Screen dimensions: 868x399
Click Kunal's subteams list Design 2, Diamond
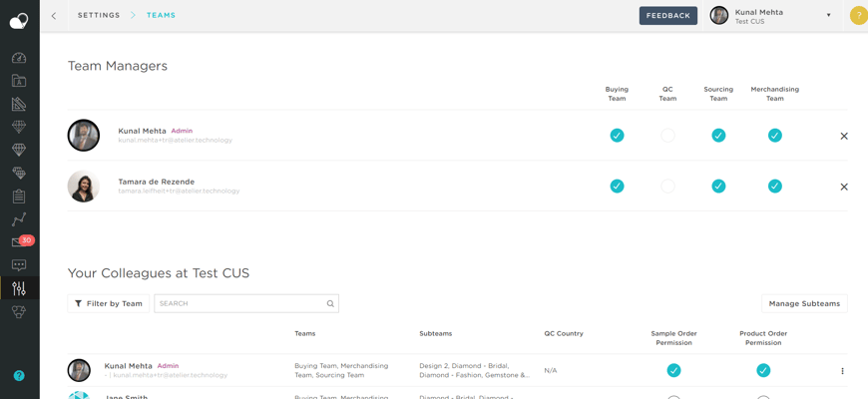pos(475,370)
